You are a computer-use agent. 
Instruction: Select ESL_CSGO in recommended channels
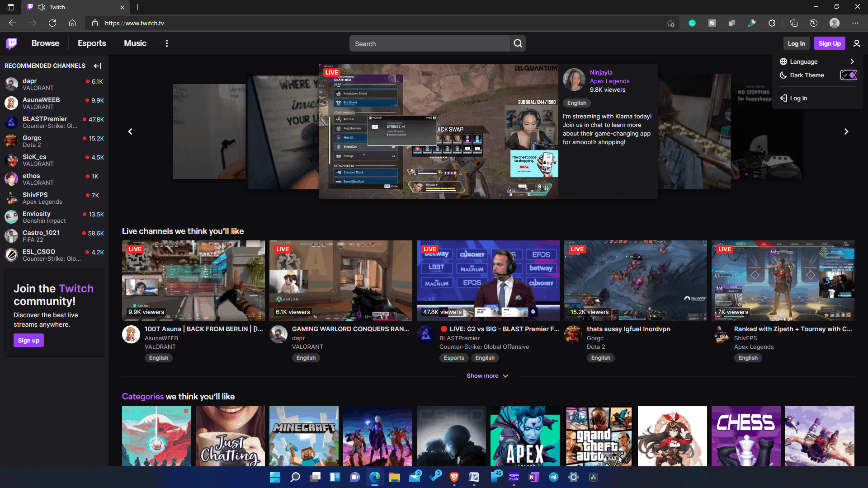coord(54,255)
